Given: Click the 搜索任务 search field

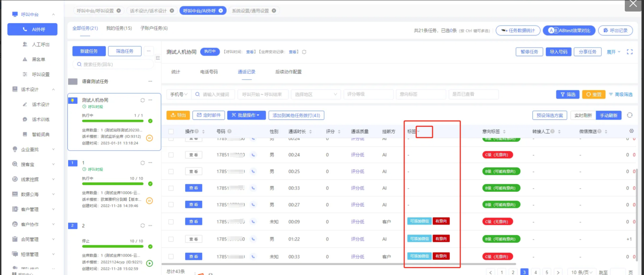Looking at the screenshot, I should (114, 65).
